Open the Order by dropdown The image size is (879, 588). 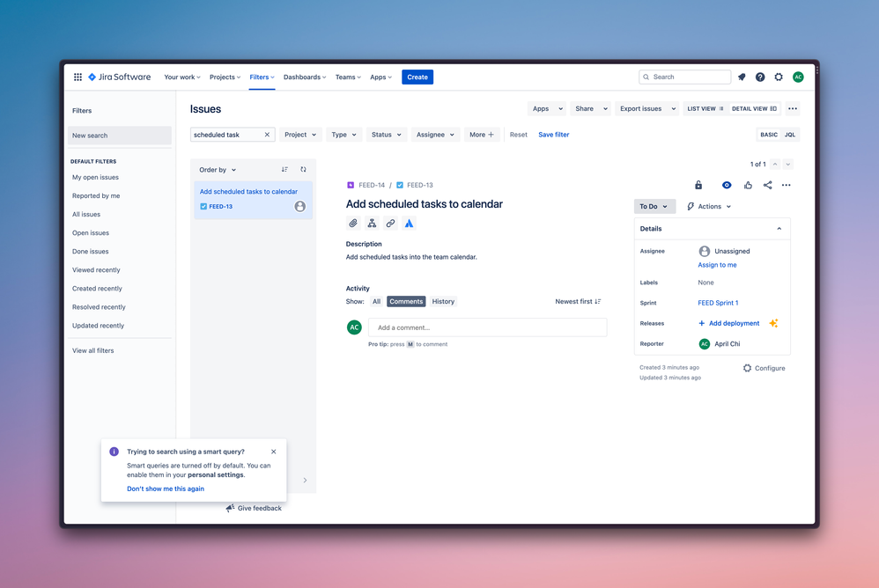click(x=218, y=170)
